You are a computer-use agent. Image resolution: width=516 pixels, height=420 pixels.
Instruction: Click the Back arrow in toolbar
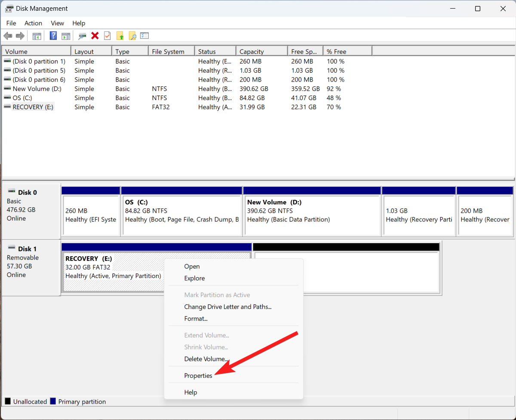(8, 36)
